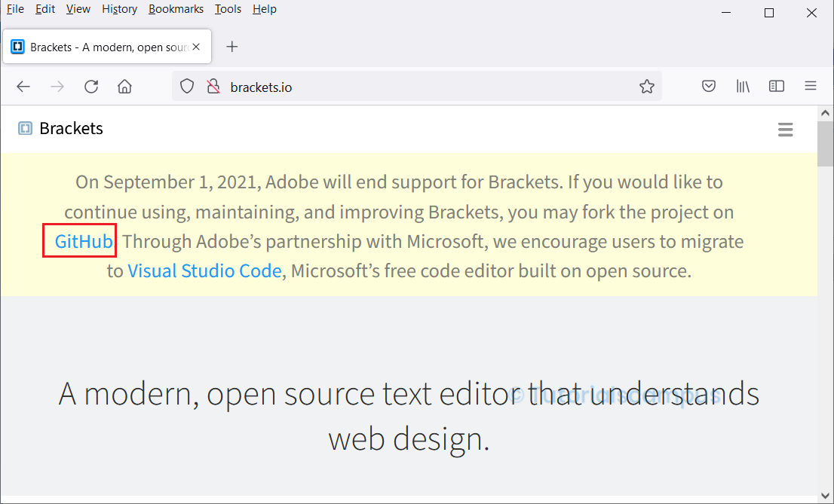Image resolution: width=834 pixels, height=504 pixels.
Task: Follow the Visual Studio Code link
Action: (204, 270)
